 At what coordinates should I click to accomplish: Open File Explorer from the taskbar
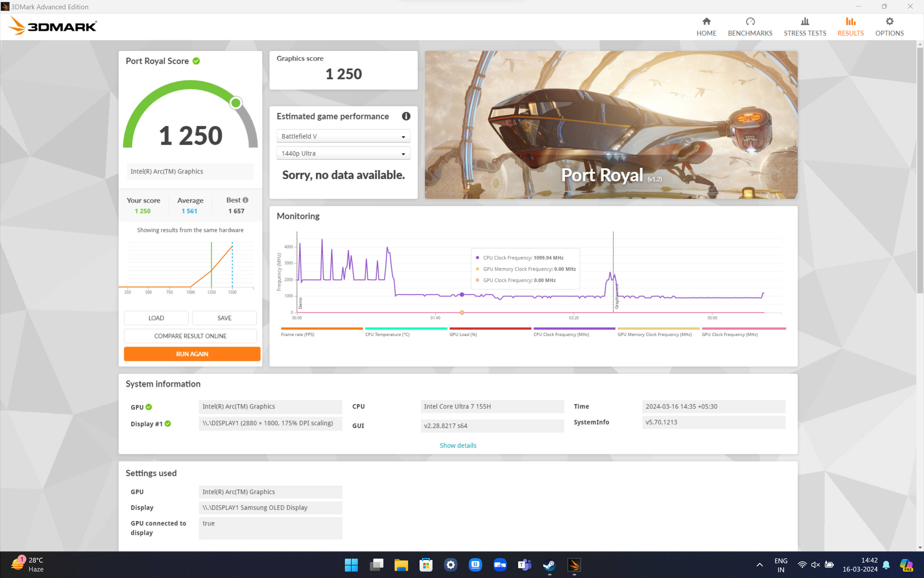(x=401, y=565)
